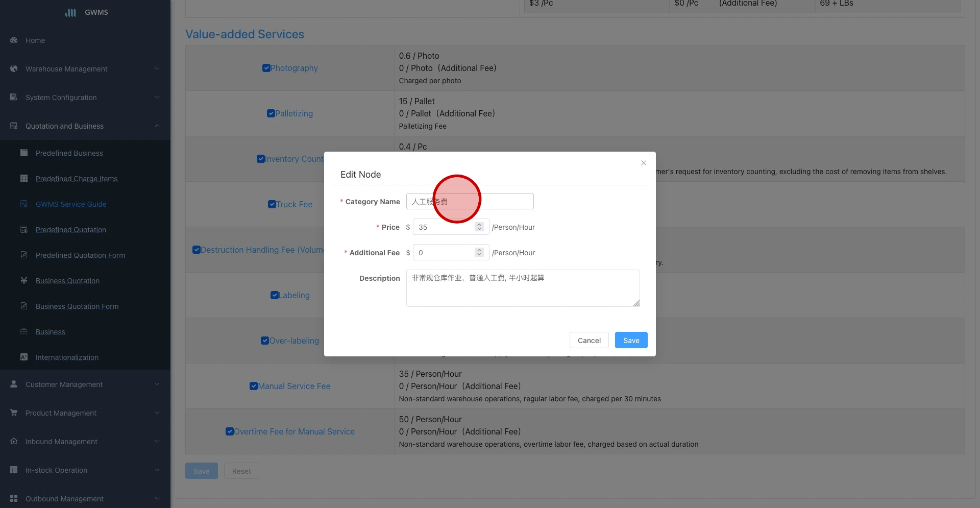Click the Category Name input field
This screenshot has height=508, width=980.
click(x=470, y=201)
